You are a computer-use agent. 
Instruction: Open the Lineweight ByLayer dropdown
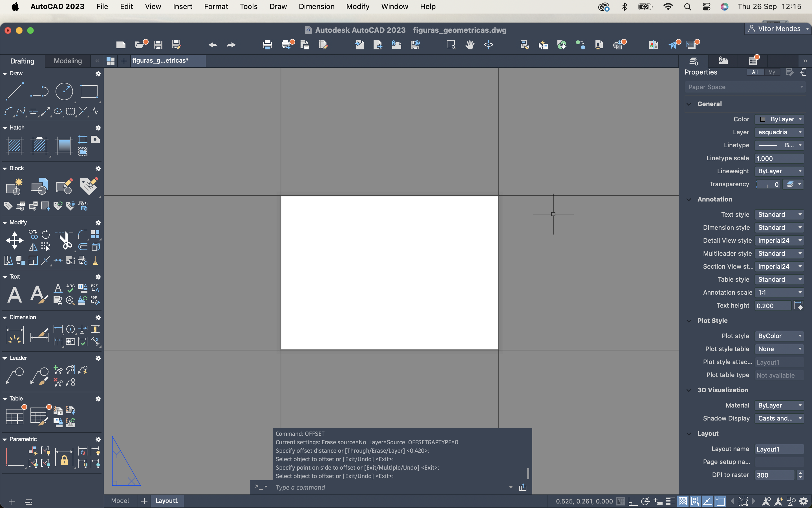click(x=779, y=171)
